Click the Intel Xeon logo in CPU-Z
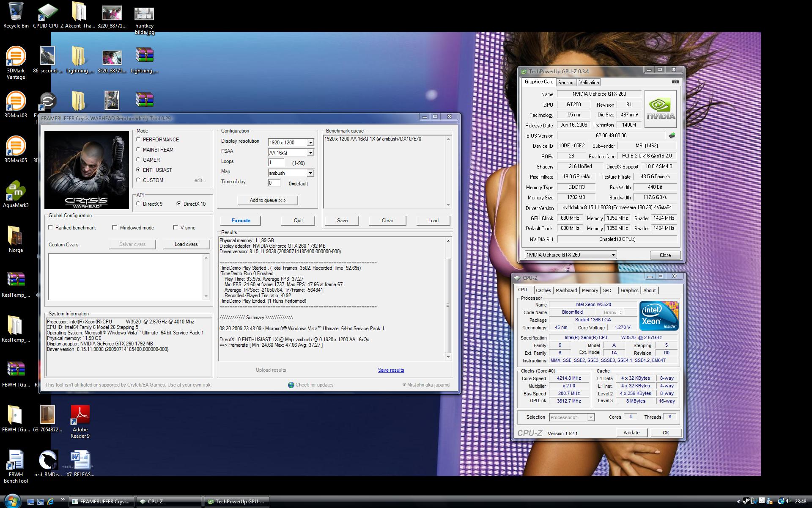Screen dimensions: 812x508 click(x=659, y=316)
